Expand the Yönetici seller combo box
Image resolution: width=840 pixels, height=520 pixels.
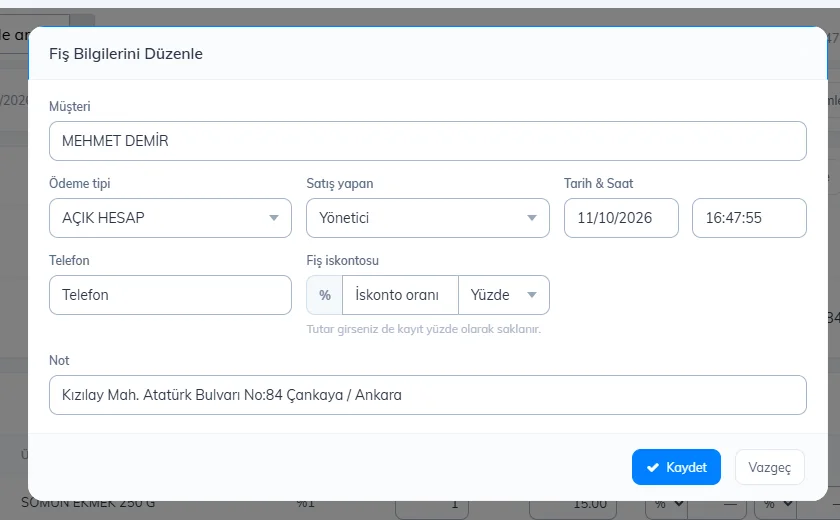[428, 218]
